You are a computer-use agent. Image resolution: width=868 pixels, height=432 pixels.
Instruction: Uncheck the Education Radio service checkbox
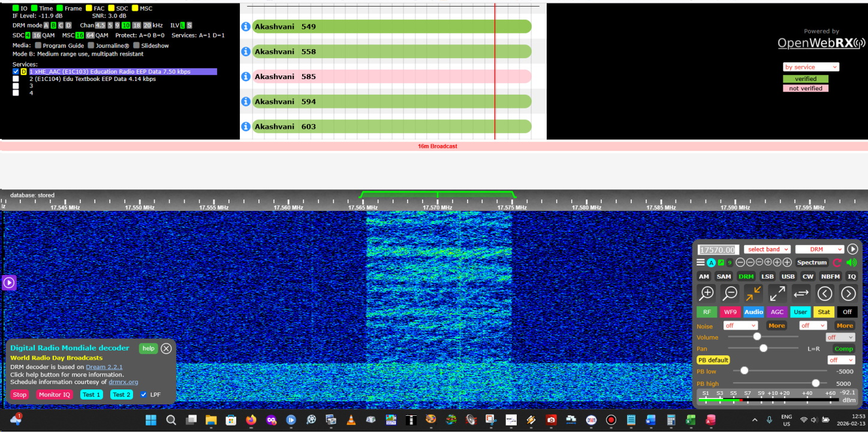click(x=16, y=71)
